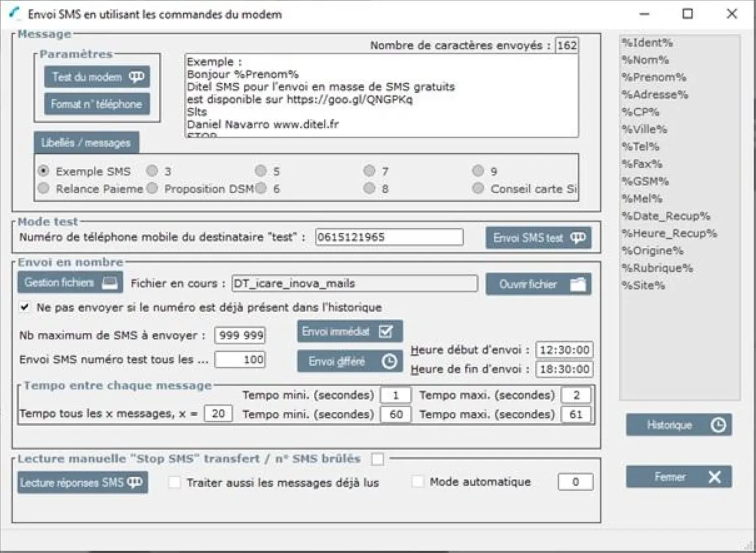The image size is (756, 553).
Task: Send a test SMS with Envoi SMS test
Action: tap(539, 238)
